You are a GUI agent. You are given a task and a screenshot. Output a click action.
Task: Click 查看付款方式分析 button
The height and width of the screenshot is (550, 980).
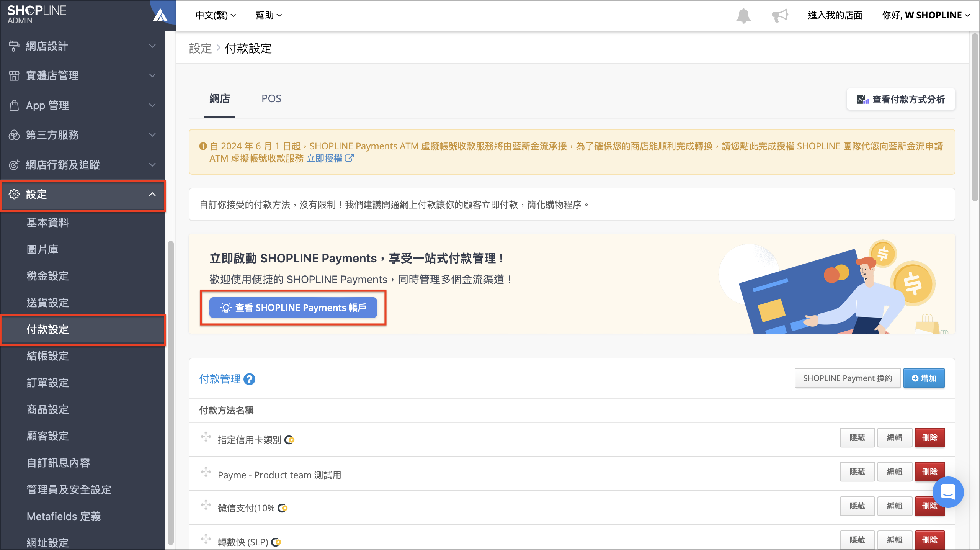[901, 99]
